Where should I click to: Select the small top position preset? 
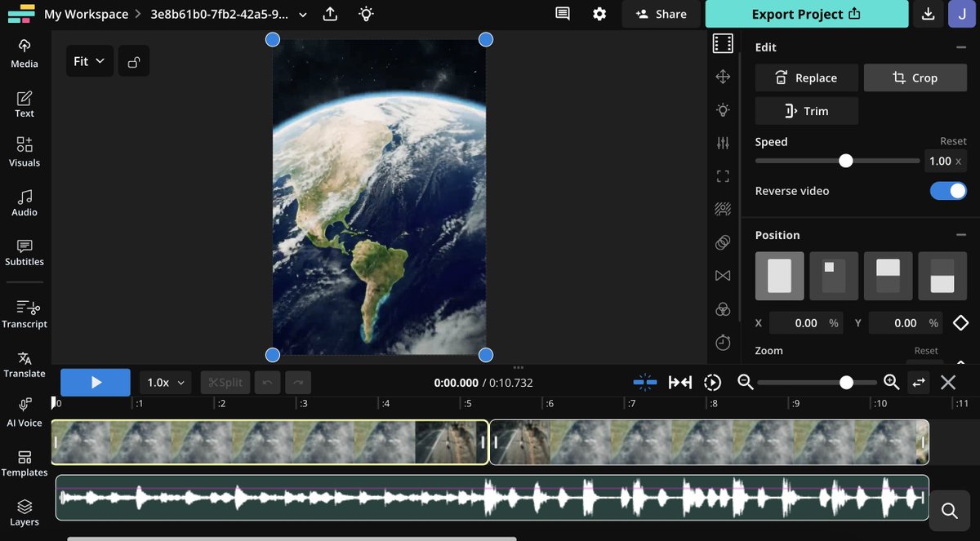point(834,276)
